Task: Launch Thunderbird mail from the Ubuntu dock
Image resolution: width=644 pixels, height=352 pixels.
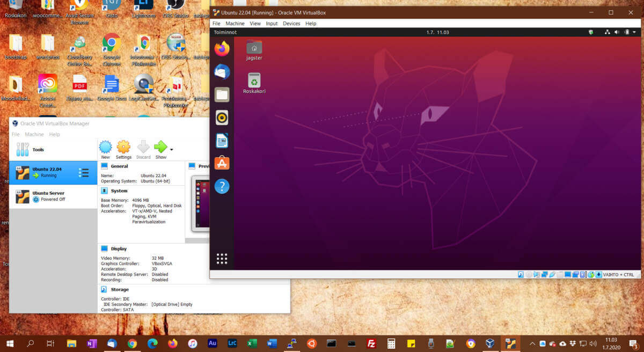Action: coord(222,72)
